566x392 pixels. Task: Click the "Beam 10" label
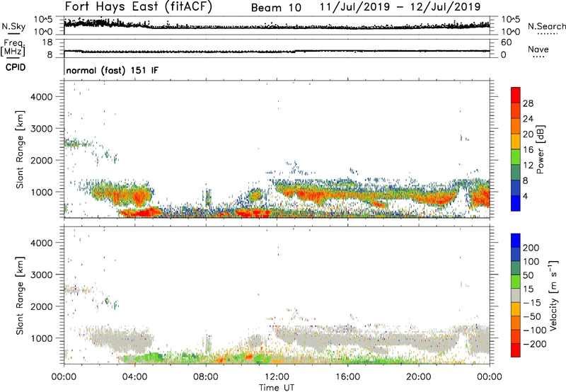pos(276,8)
